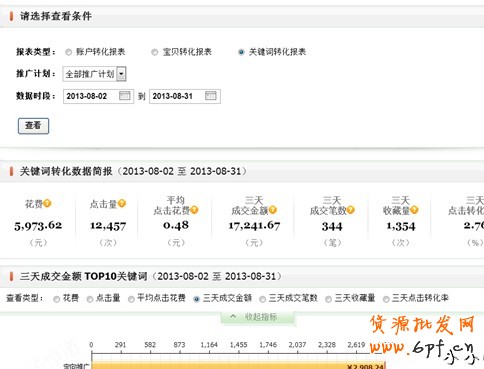The width and height of the screenshot is (484, 369).
Task: Select 关键词转化报表 report type
Action: point(241,52)
